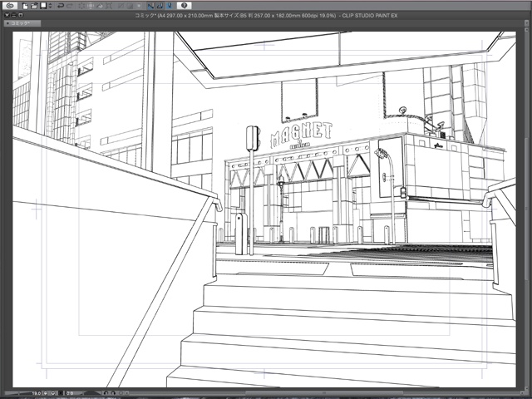Zoom in using status bar button
The image size is (532, 399).
coord(53,393)
